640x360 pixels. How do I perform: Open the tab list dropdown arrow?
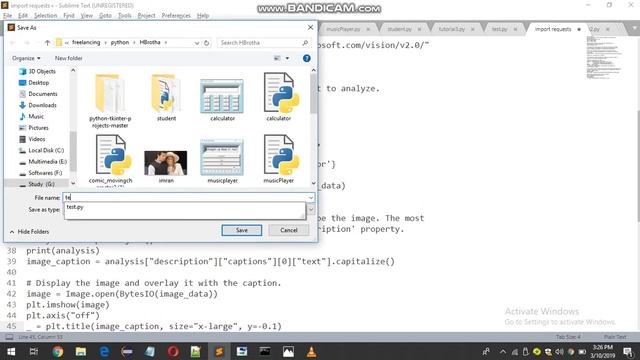(x=634, y=29)
